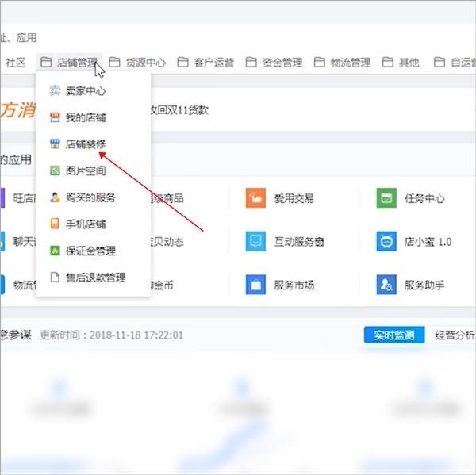This screenshot has width=476, height=475.
Task: Click the 服务市场 shopping bag icon
Action: coord(255,283)
